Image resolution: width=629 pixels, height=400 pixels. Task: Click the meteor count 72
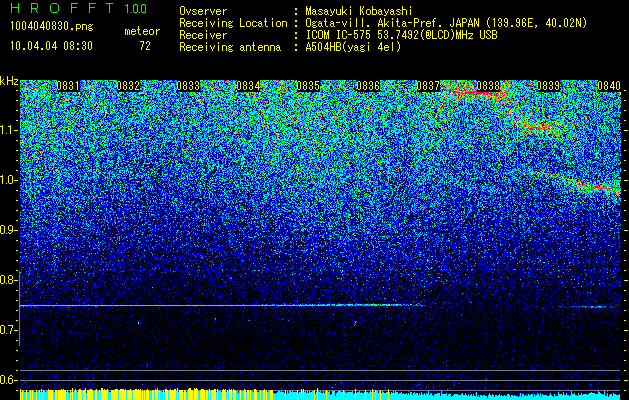(145, 46)
